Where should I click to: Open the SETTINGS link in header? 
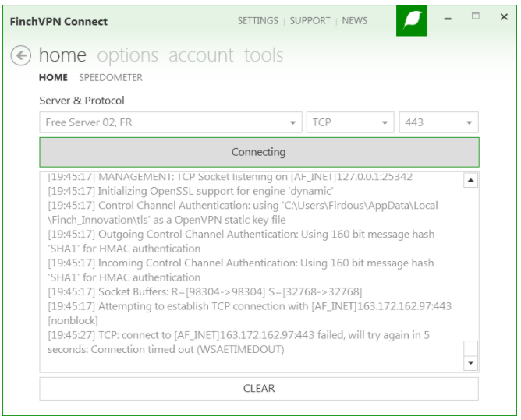(x=258, y=21)
